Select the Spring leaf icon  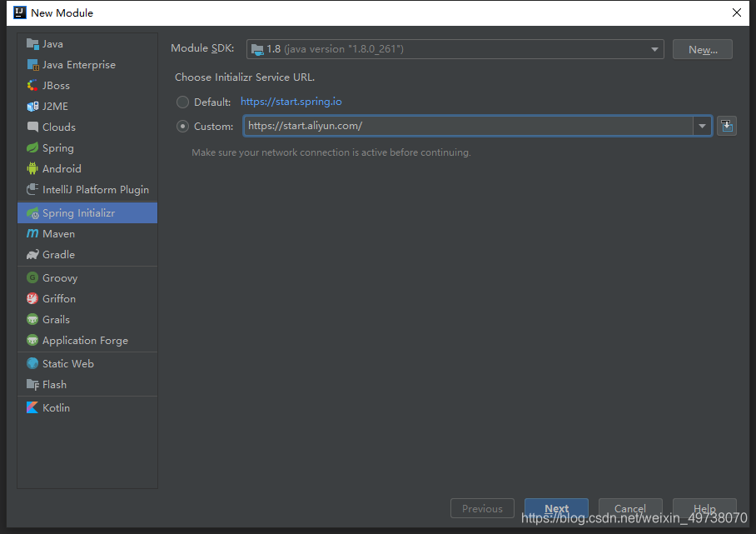(32, 147)
